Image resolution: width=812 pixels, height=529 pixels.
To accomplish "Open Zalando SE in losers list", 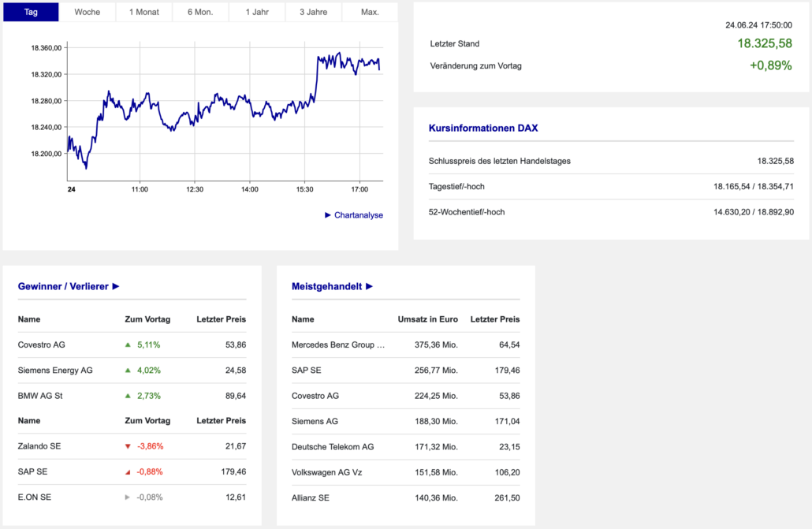I will (x=39, y=446).
